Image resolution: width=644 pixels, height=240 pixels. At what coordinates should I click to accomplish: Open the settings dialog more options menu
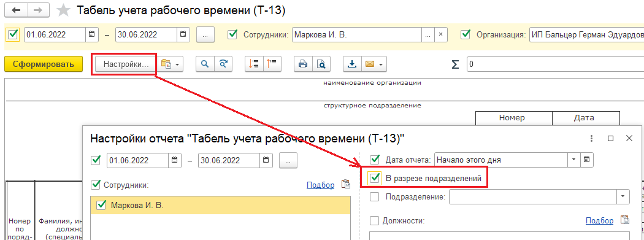tap(591, 139)
